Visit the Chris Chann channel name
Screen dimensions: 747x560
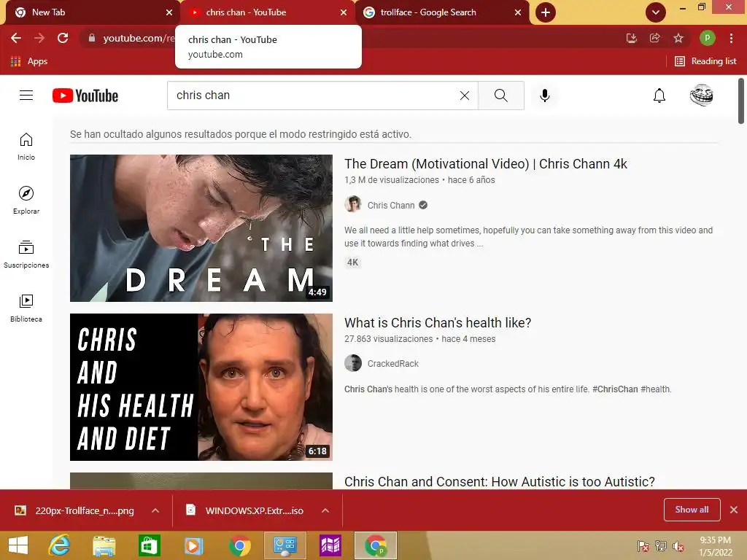[x=391, y=205]
